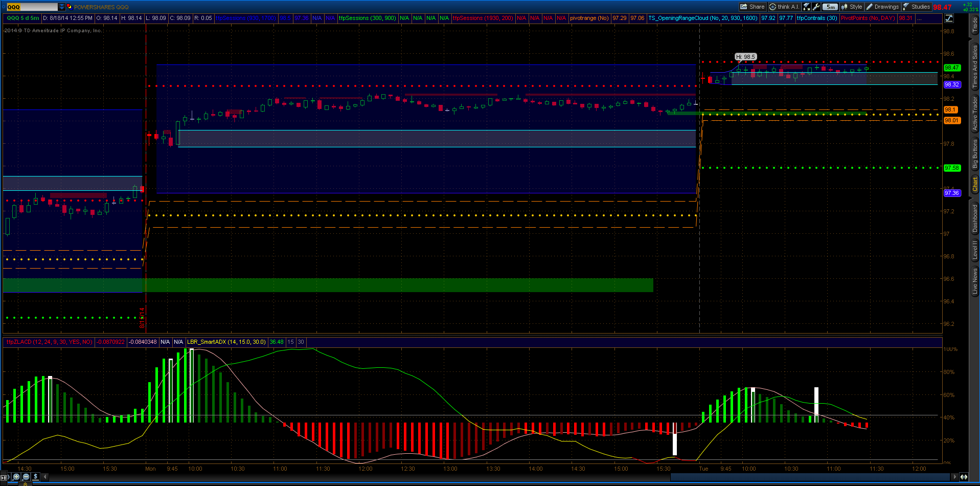Click the orange 98.01 price axis label
980x486 pixels.
(x=952, y=121)
